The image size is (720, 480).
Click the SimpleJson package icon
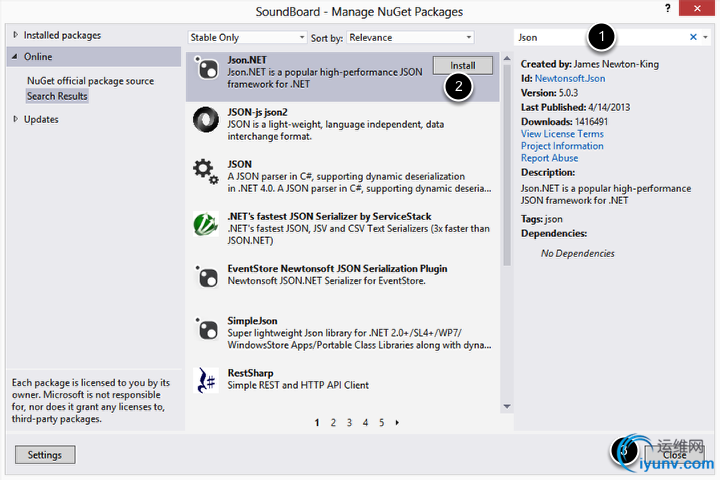(206, 328)
